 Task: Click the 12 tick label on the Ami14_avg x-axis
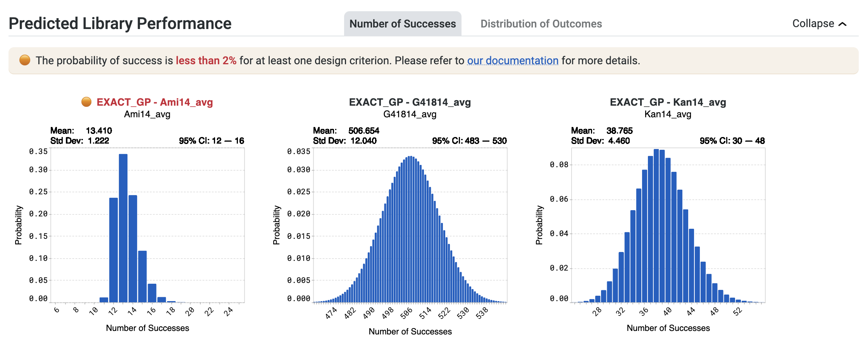(x=113, y=311)
